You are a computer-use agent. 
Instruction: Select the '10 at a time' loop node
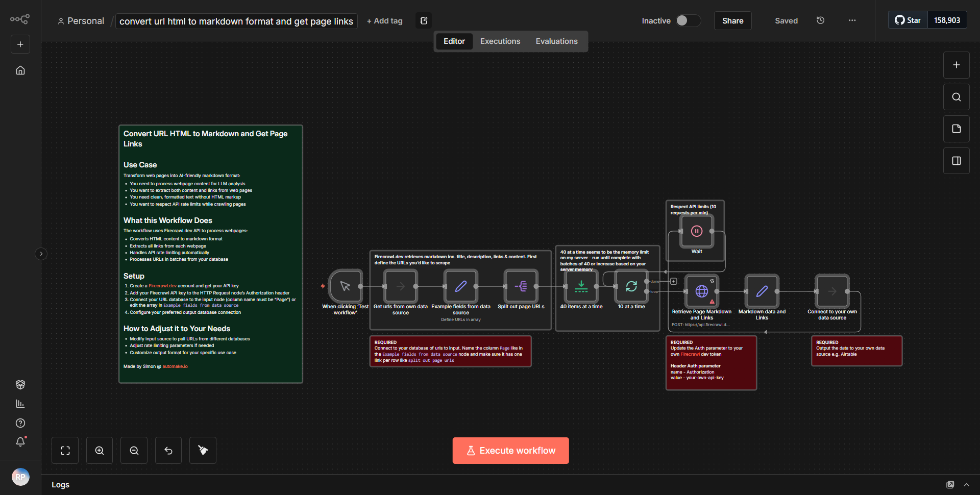pos(631,286)
